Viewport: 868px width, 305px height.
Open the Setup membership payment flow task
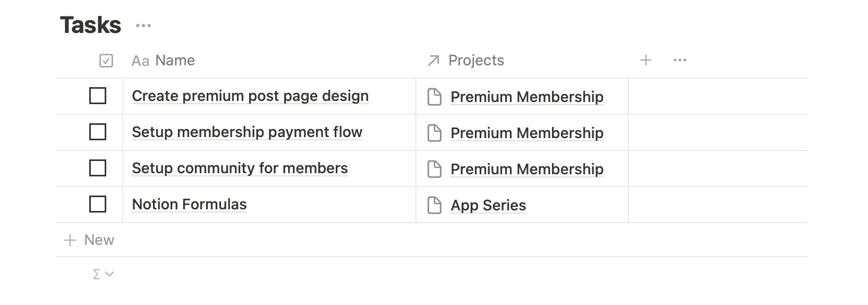(247, 132)
